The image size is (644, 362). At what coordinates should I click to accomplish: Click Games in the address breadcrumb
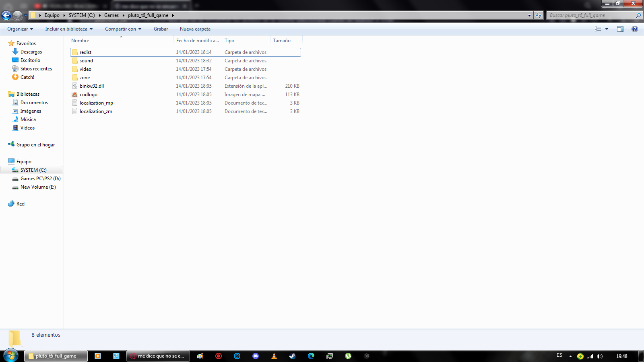pyautogui.click(x=111, y=15)
